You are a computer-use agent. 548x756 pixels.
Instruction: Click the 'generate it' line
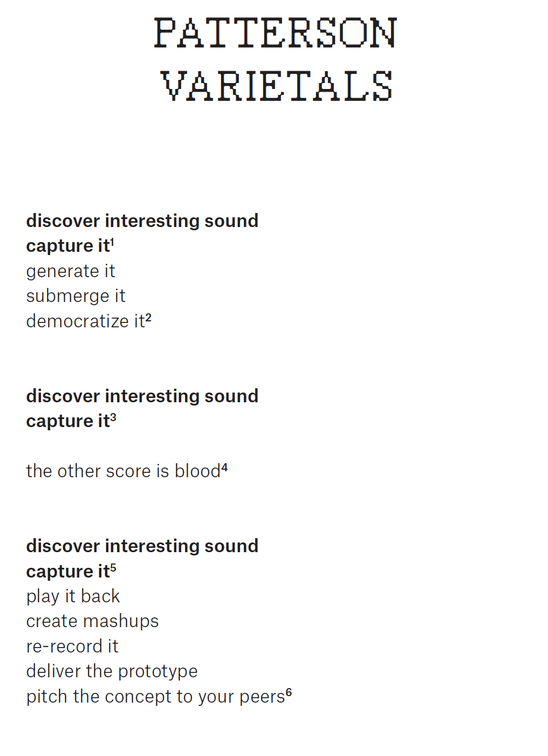[71, 271]
